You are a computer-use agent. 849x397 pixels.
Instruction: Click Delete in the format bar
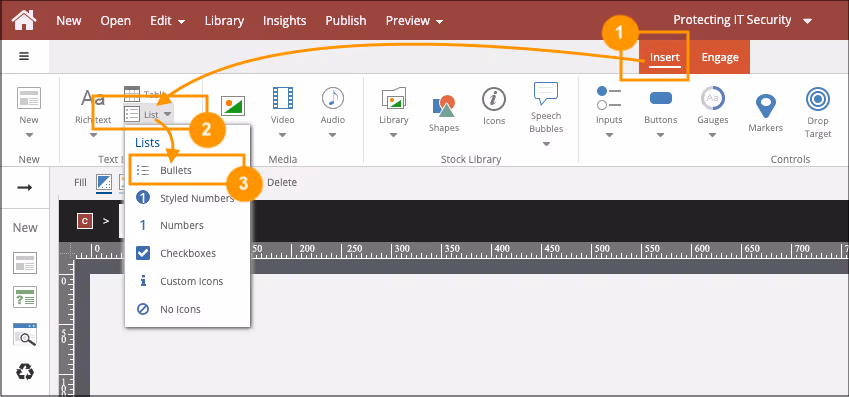(x=282, y=183)
